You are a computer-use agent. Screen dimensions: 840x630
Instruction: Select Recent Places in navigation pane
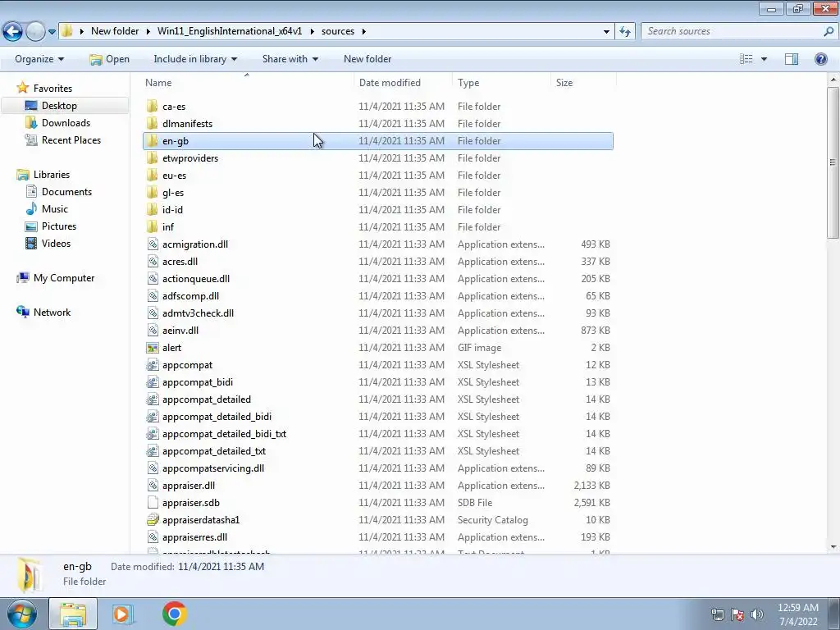tap(71, 139)
